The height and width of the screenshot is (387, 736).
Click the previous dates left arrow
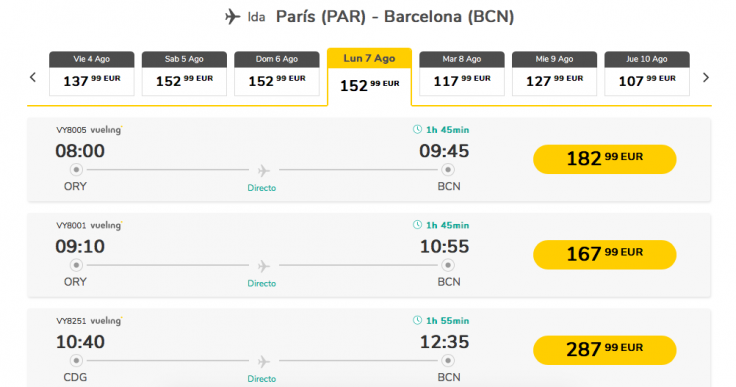pyautogui.click(x=33, y=77)
